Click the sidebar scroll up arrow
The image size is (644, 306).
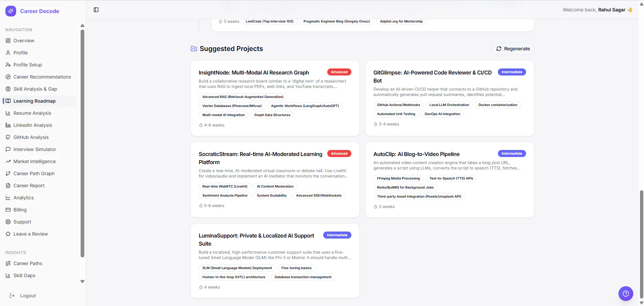coord(82,25)
